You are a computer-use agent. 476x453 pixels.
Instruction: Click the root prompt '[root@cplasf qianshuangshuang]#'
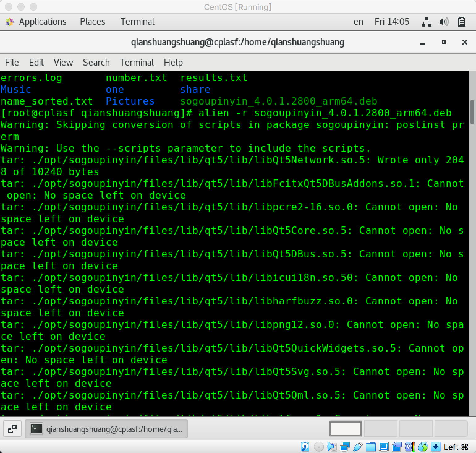click(96, 113)
